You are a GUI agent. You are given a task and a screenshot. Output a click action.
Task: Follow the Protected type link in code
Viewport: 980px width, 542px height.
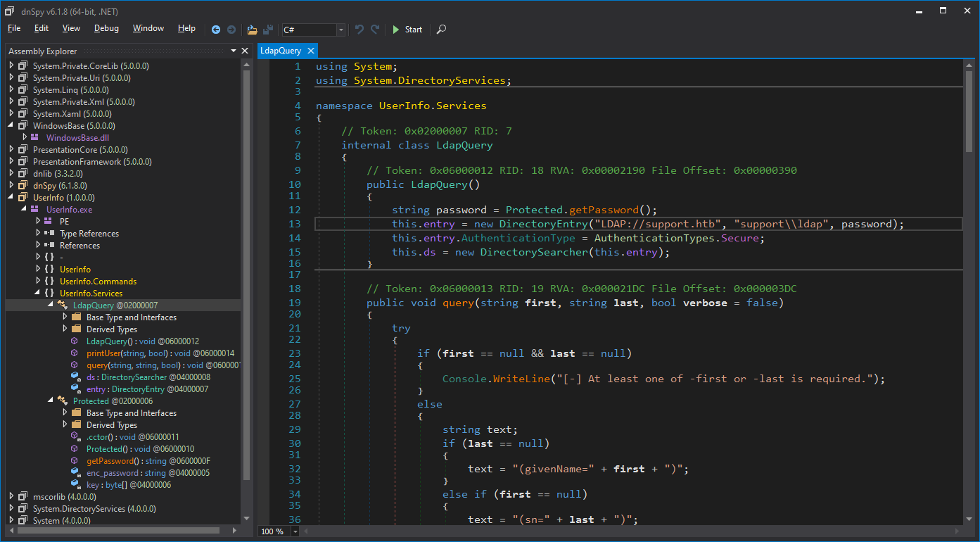[534, 210]
